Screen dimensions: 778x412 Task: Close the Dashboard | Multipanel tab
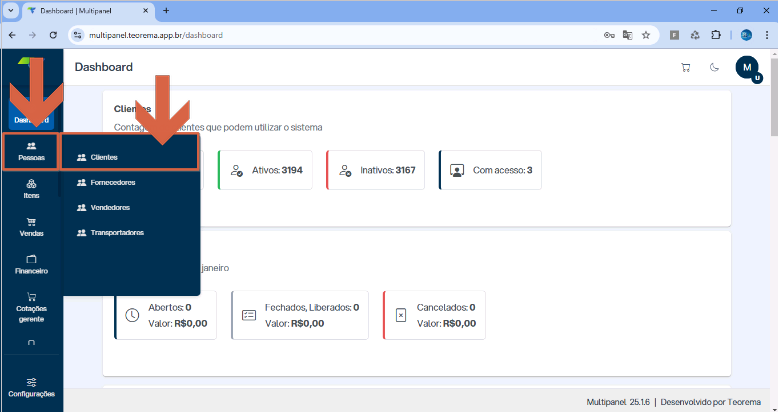click(145, 10)
